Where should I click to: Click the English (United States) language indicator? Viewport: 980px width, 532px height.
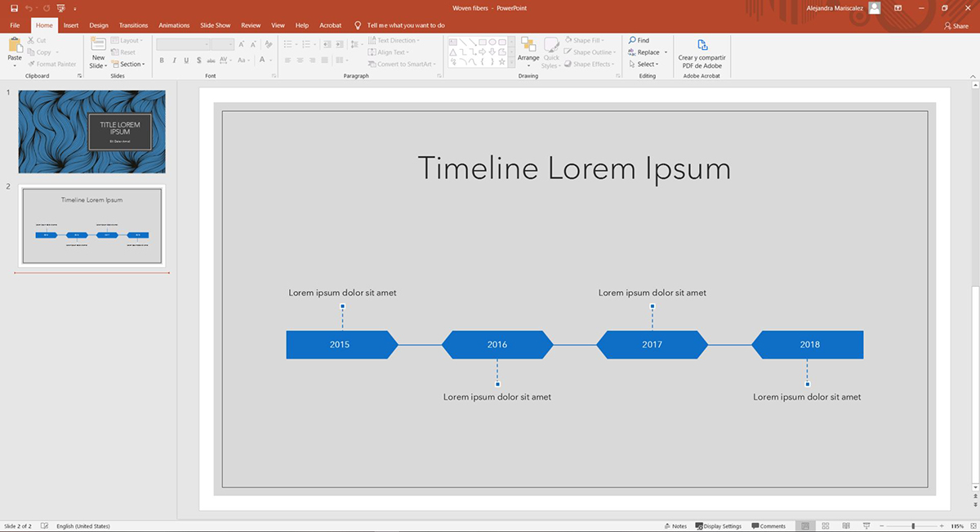[83, 526]
